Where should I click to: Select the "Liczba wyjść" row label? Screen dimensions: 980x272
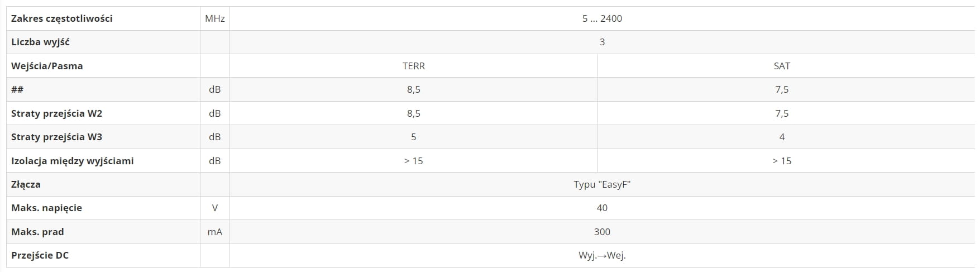40,42
